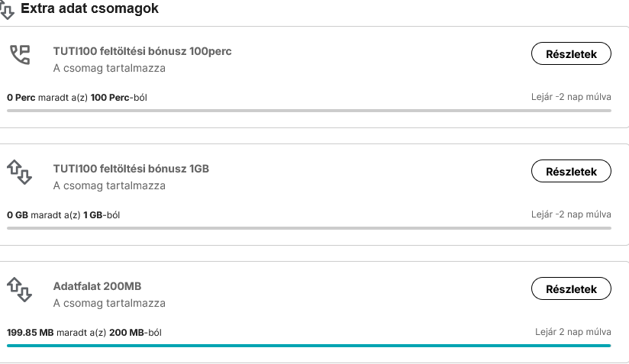Screen dimensions: 629x364
Task: Open Részletek for TUTI100 100perc bonus
Action: click(570, 54)
